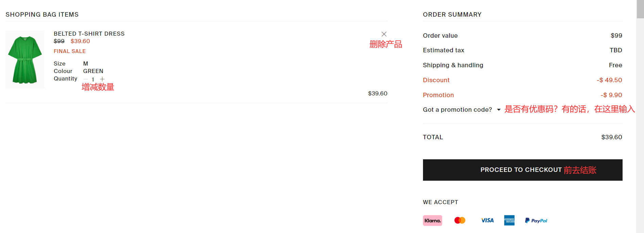644x233 pixels.
Task: Remove the Belted T-Shirt Dress from bag
Action: coord(384,34)
